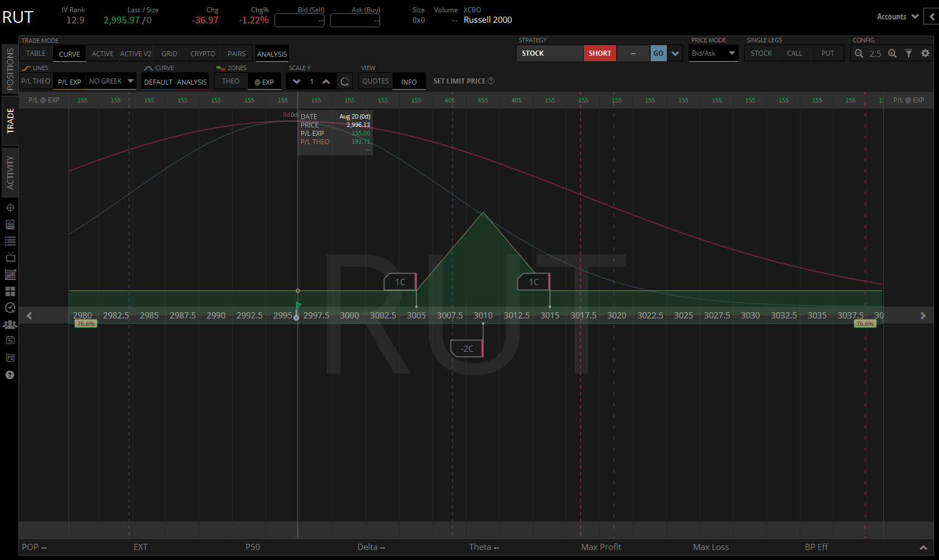
Task: Open the bar-chart book icon in sidebar
Action: [x=10, y=224]
